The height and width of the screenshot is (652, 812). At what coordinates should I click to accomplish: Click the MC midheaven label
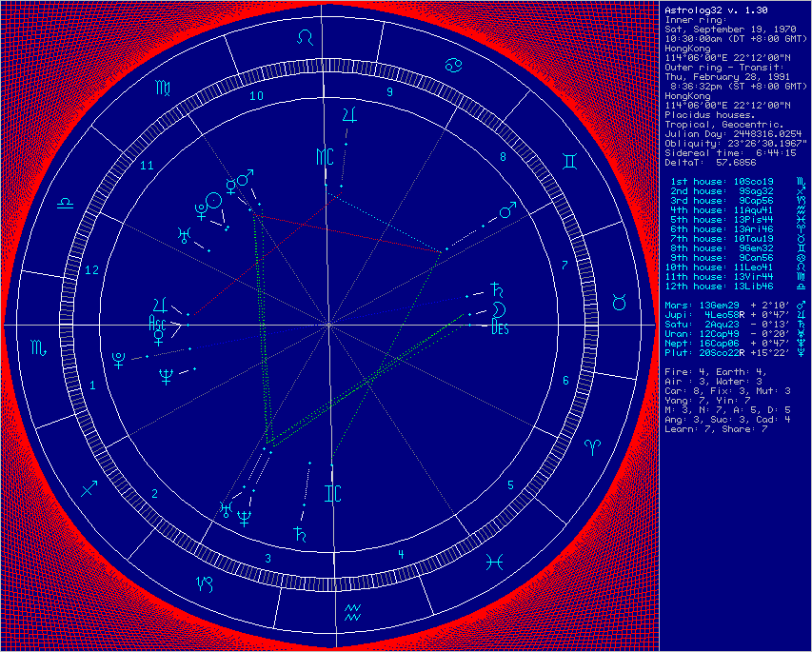coord(324,157)
